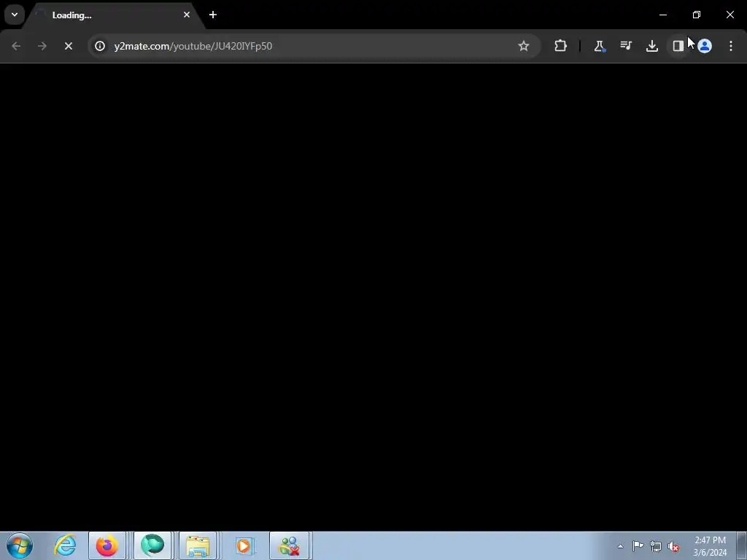Show hidden tray icons arrow
Screen dimensions: 747x560
[620, 547]
